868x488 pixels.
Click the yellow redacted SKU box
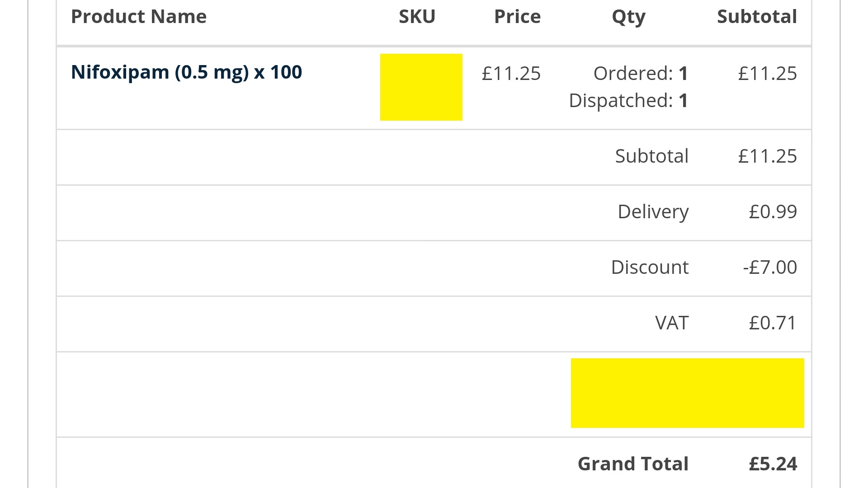421,87
